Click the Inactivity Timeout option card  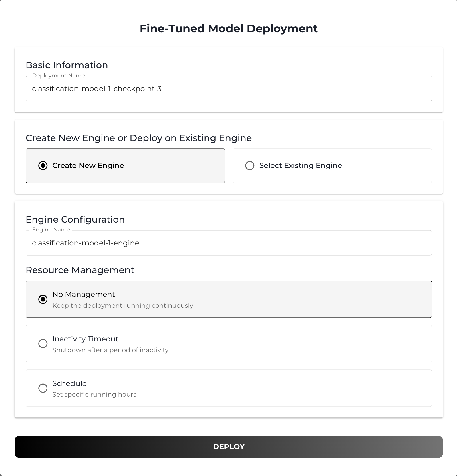[x=228, y=344]
